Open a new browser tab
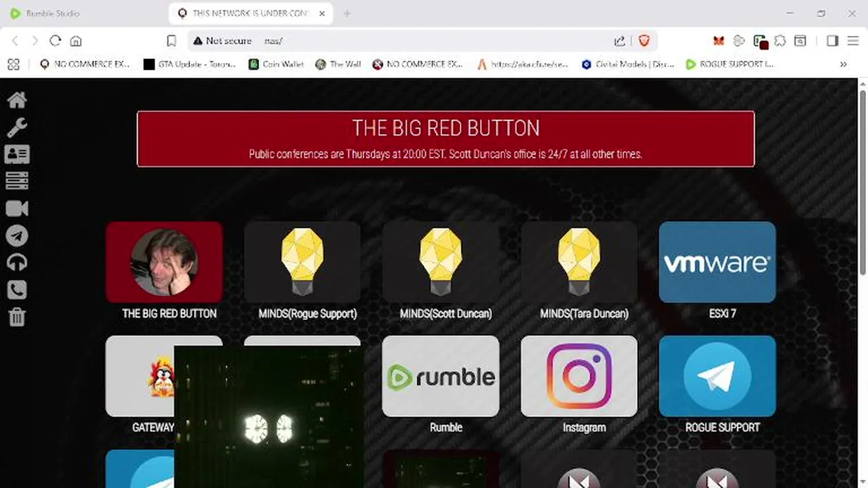 coord(347,14)
